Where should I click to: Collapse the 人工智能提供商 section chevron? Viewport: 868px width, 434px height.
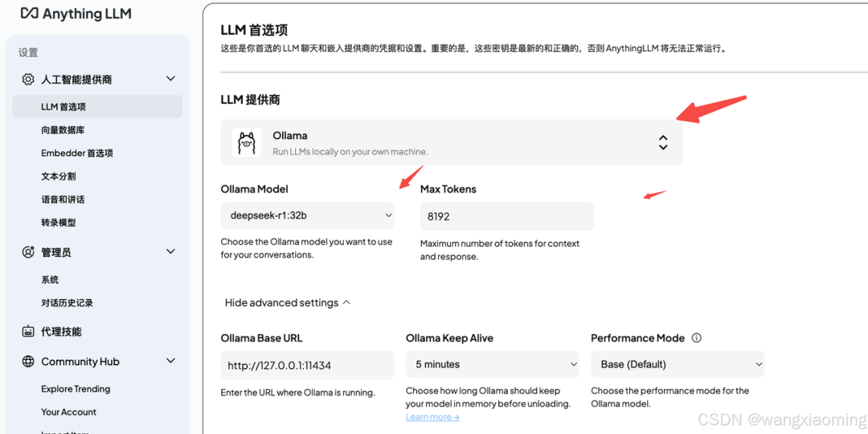170,79
